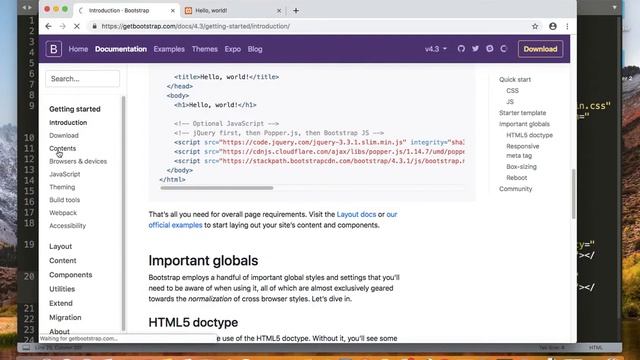Open Theming in sidebar

click(62, 187)
